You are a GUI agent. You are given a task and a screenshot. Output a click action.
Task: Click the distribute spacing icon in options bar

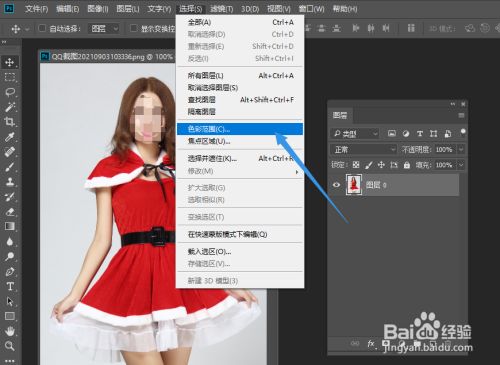point(411,28)
